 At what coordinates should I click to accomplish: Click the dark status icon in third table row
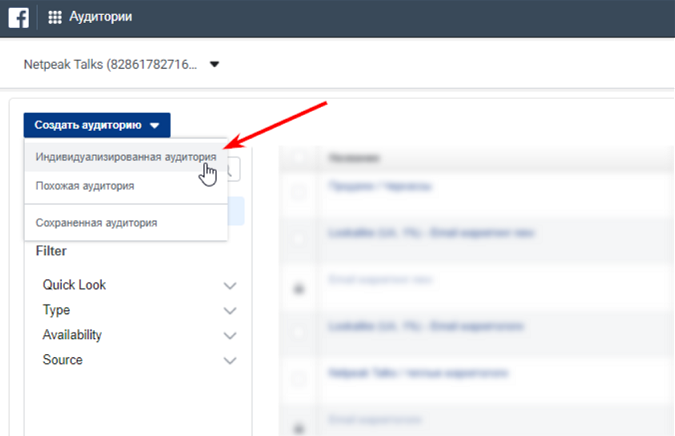pos(299,288)
